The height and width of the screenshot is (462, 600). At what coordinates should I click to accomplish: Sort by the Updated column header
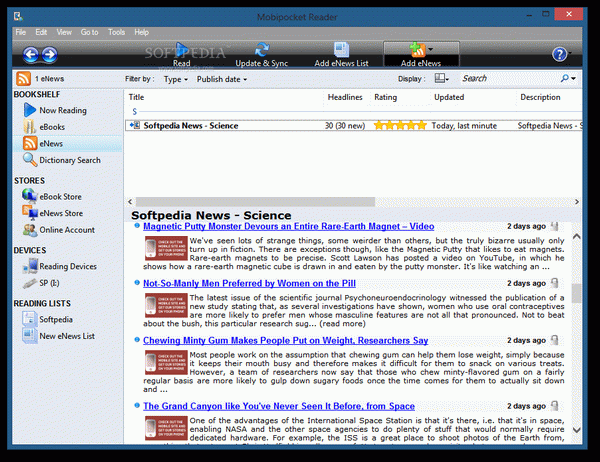(449, 97)
